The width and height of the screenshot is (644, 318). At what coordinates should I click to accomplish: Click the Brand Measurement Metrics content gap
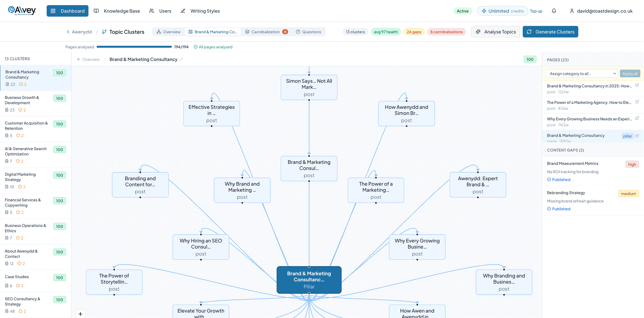[593, 171]
